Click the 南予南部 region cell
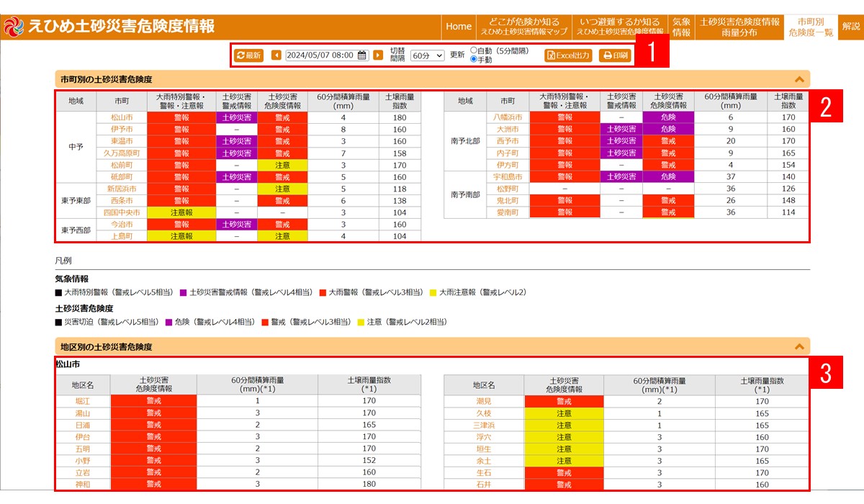 click(465, 194)
